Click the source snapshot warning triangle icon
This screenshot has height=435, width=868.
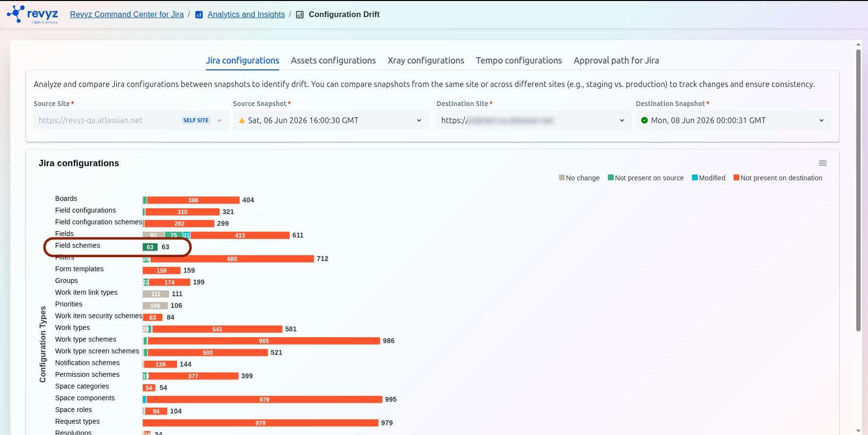242,120
